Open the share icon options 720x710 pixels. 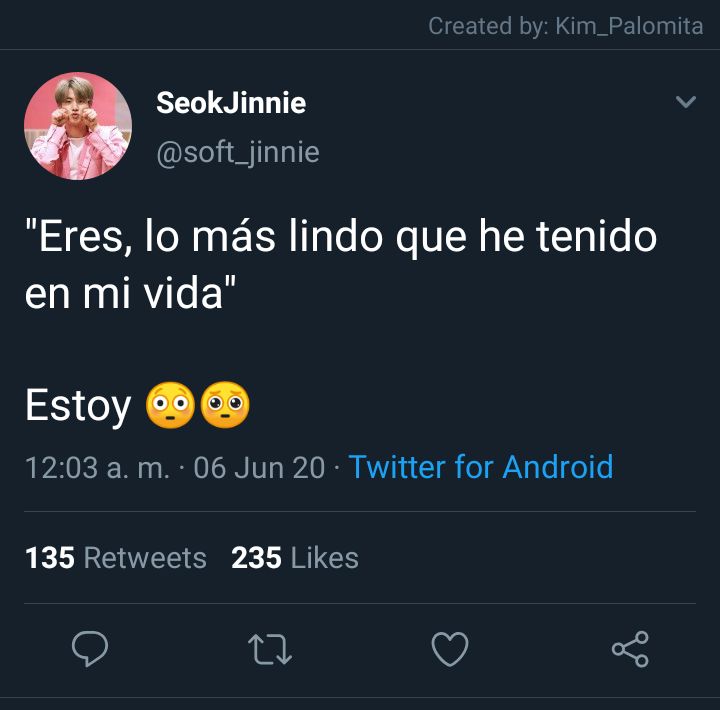pyautogui.click(x=630, y=648)
